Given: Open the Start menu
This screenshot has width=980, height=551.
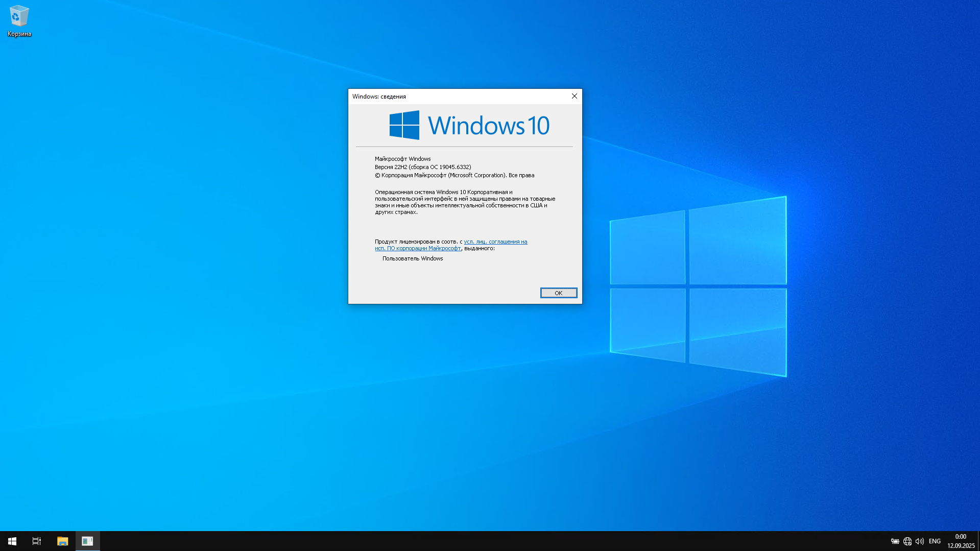Looking at the screenshot, I should (12, 541).
